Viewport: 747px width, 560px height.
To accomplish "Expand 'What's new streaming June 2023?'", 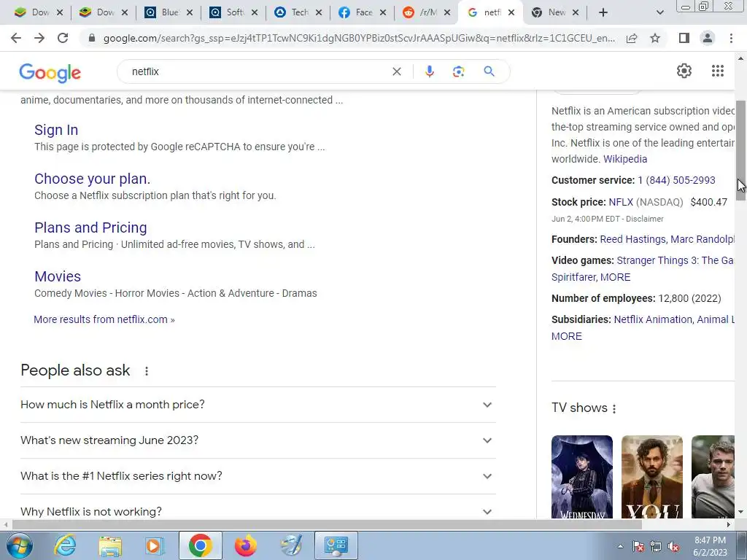I will (258, 440).
